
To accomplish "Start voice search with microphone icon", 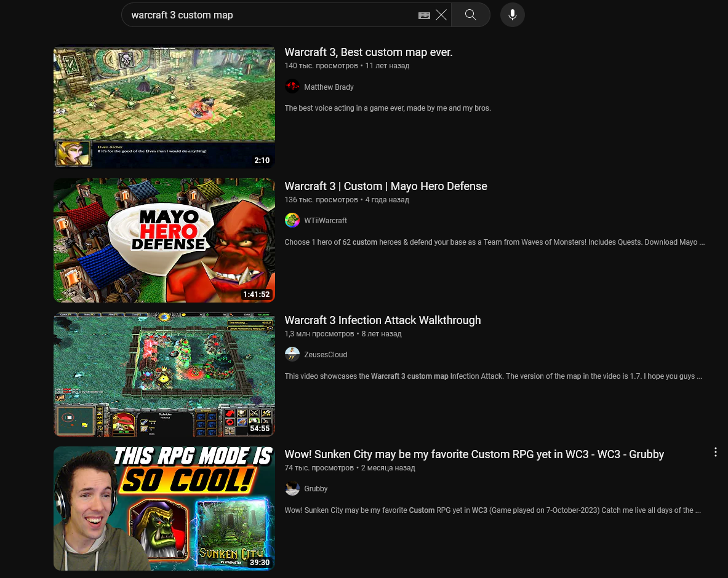I will coord(513,15).
